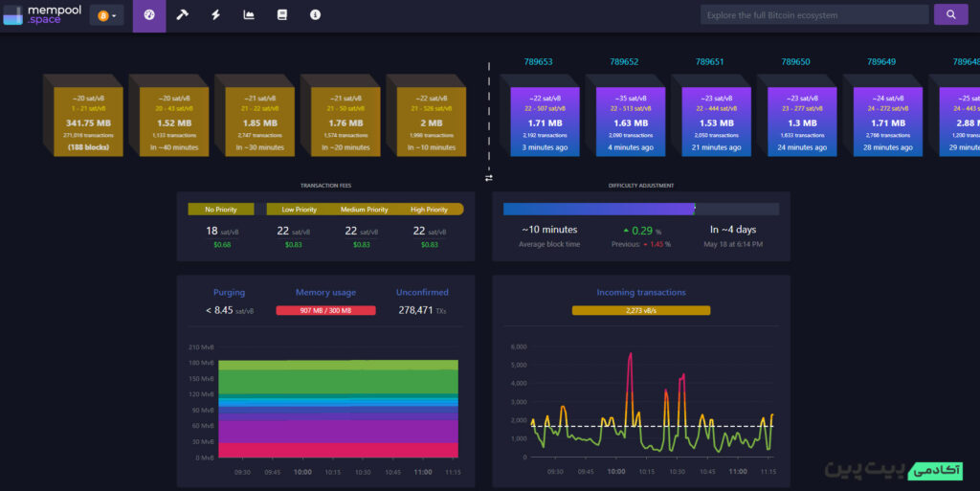Open mined block from 21 minutes ago

click(x=716, y=122)
